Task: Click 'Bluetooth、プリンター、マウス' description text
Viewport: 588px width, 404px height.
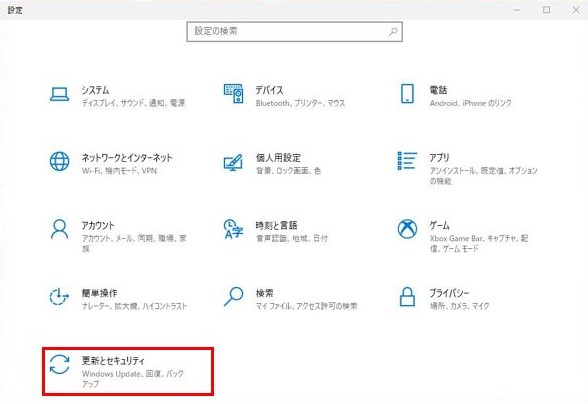Action: tap(300, 103)
